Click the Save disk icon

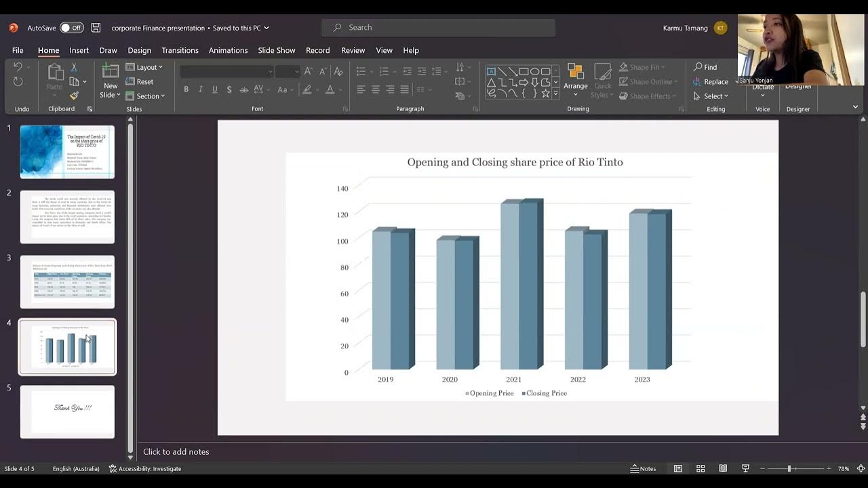coord(96,28)
